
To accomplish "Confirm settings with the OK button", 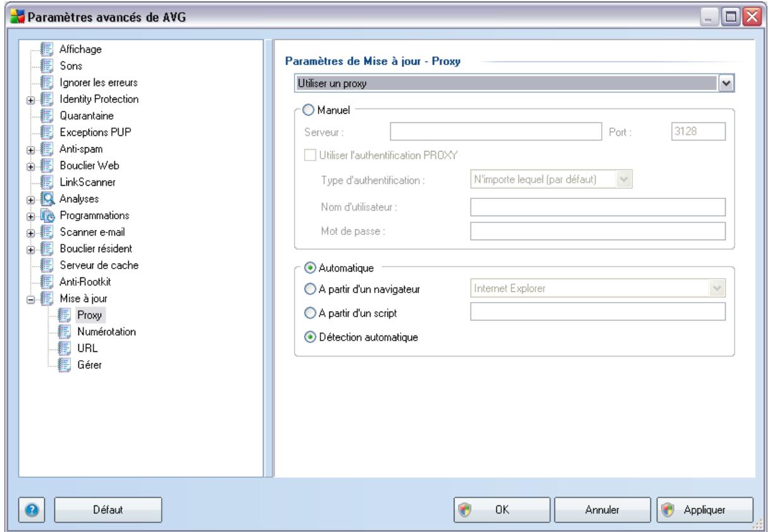I will 502,509.
